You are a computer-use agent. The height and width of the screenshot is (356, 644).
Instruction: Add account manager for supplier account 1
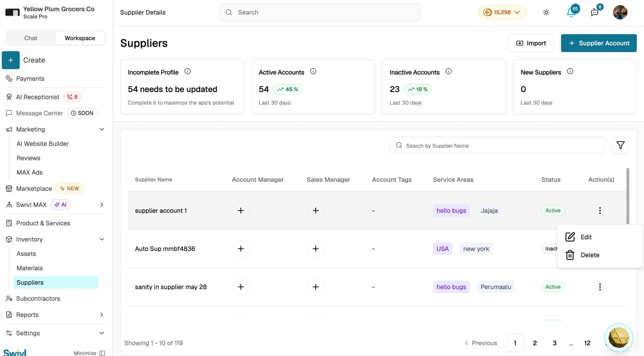click(240, 211)
